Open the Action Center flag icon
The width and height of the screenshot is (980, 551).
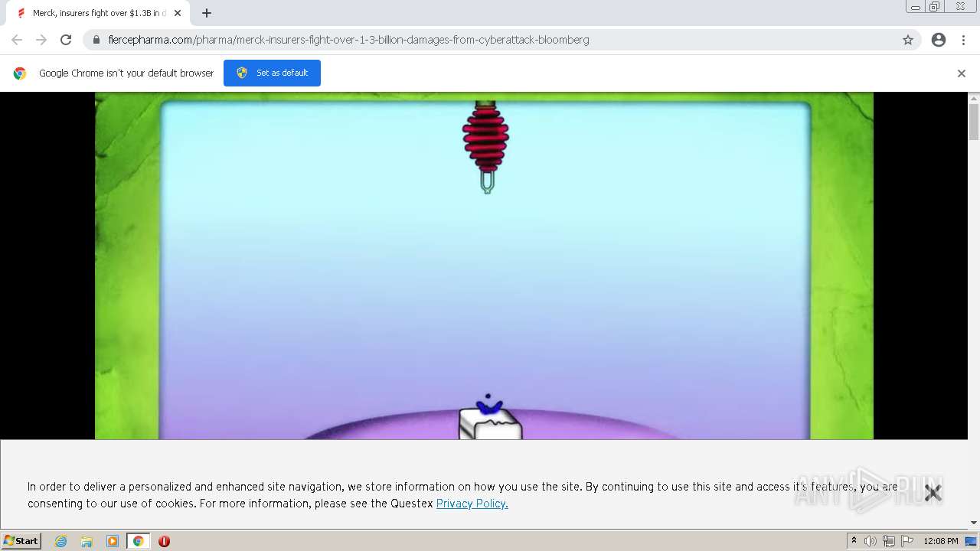click(907, 541)
